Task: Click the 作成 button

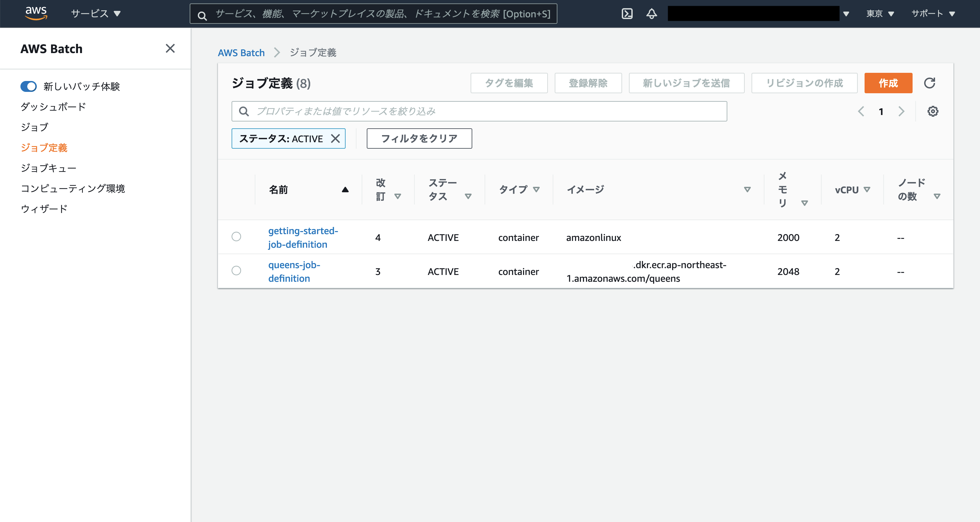Action: click(x=888, y=83)
